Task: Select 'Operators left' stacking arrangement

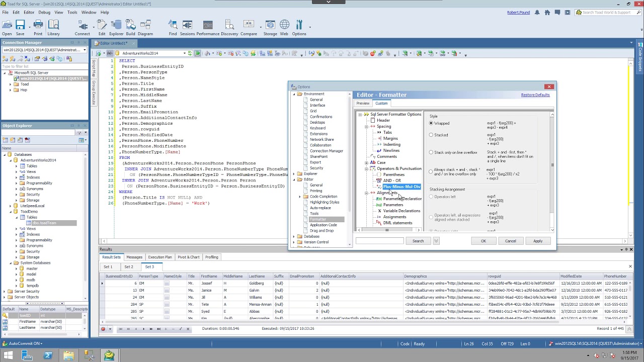Action: click(x=431, y=197)
